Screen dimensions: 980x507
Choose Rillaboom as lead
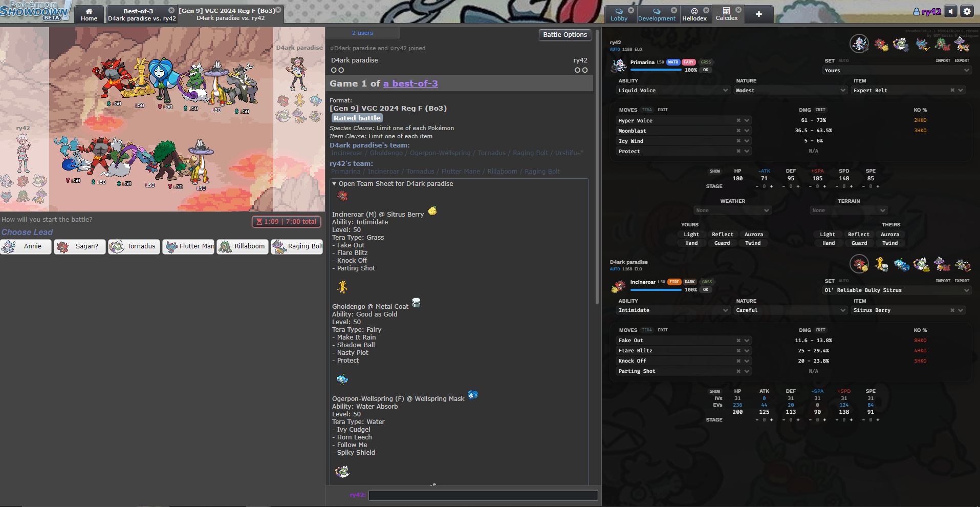pos(242,246)
